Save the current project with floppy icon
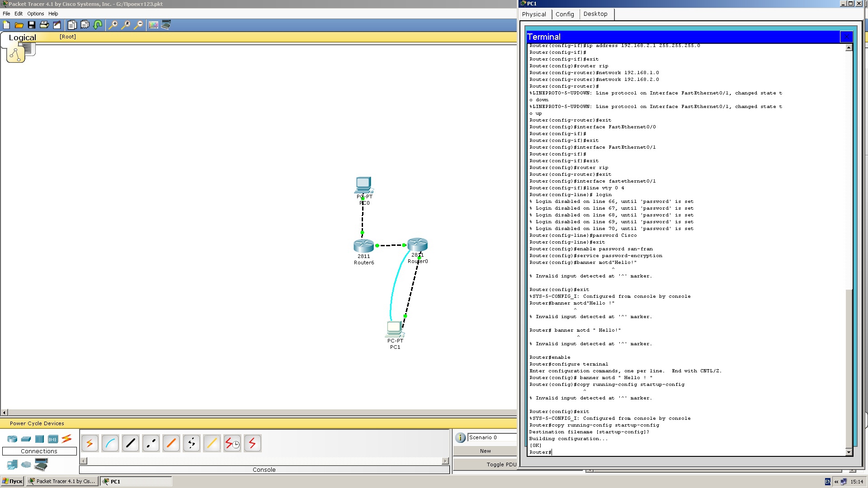 point(32,25)
